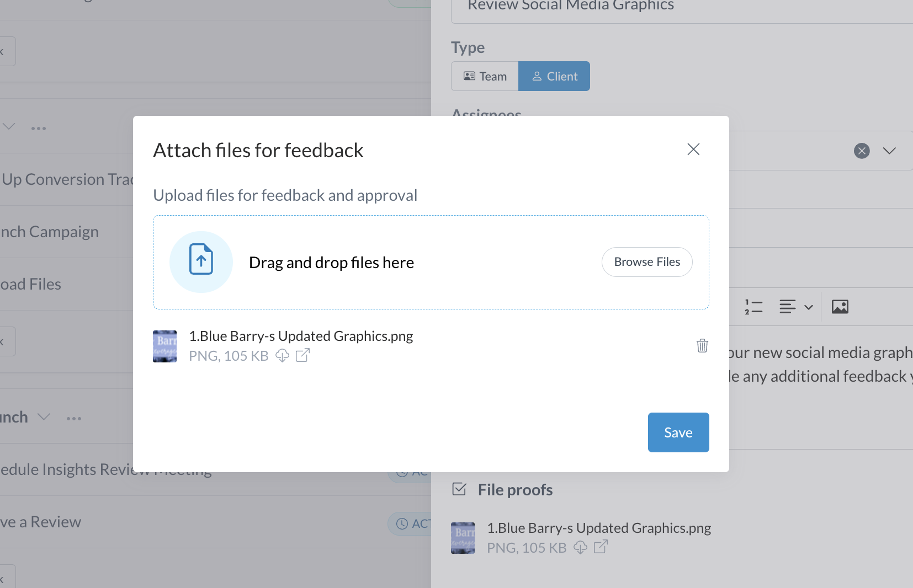Open the Blue Barry thumbnail in the dialog

pyautogui.click(x=164, y=346)
